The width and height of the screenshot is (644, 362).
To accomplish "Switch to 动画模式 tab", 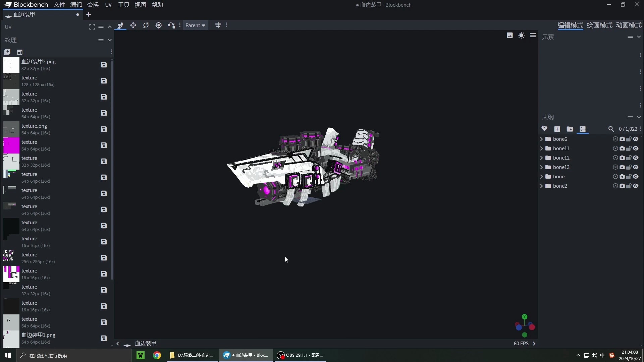I will click(x=629, y=25).
